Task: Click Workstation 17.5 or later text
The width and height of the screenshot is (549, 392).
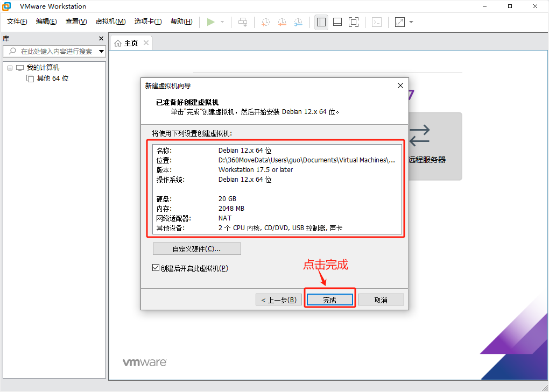Action: tap(256, 169)
